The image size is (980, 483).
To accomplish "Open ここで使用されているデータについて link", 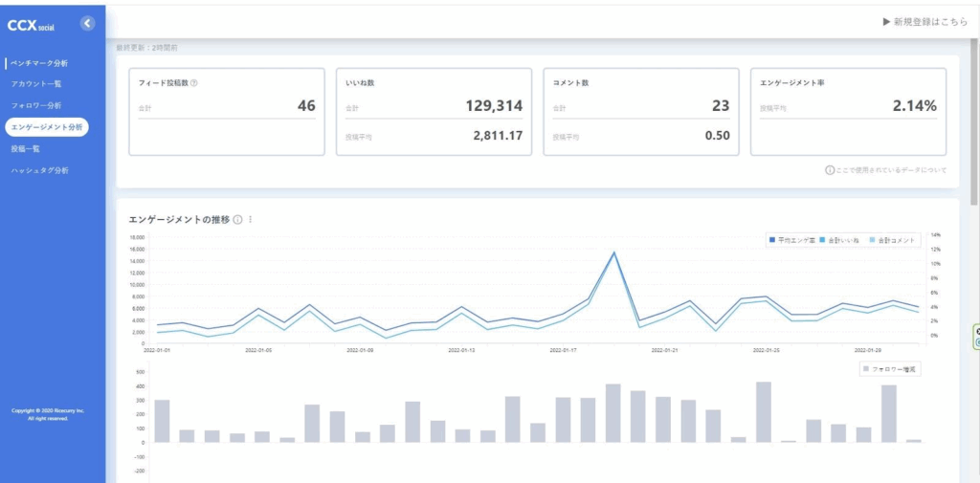I will (x=891, y=170).
